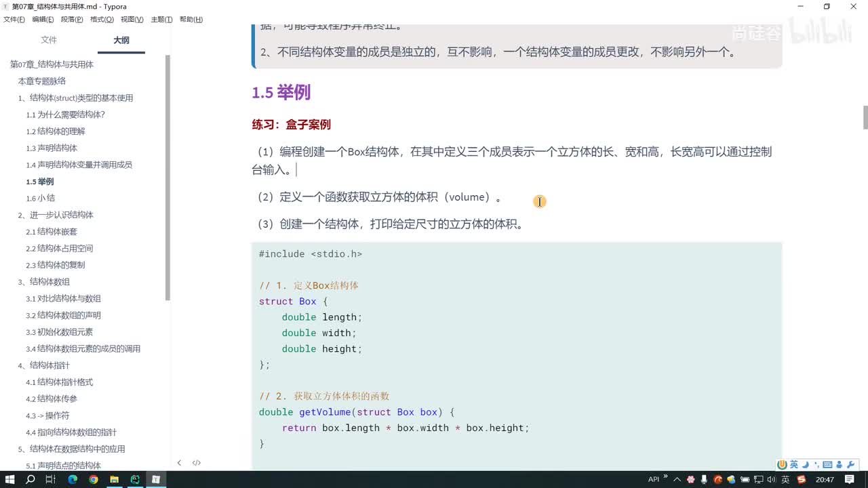Click the IME toolbar logo icon
This screenshot has width=868, height=488.
pos(783,464)
